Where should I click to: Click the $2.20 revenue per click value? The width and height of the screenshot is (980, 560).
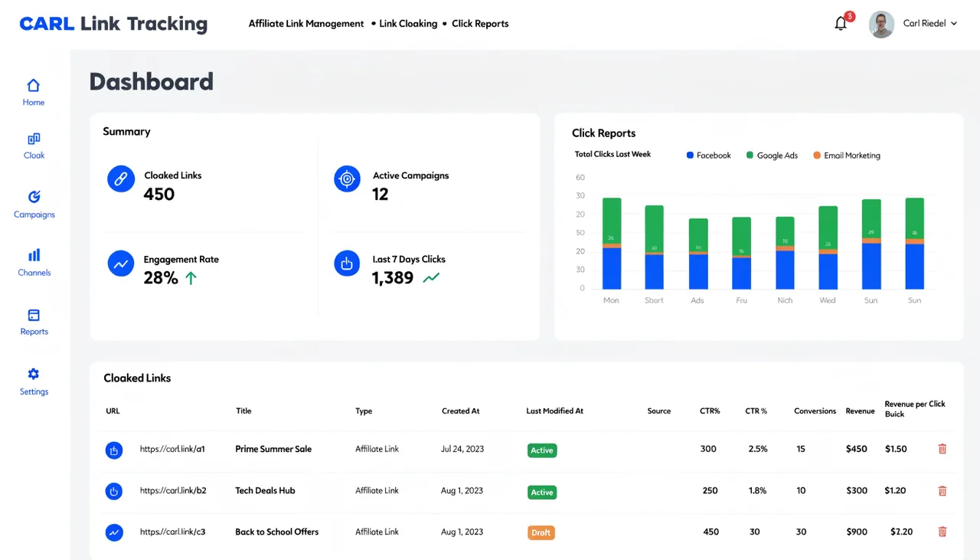pos(901,532)
